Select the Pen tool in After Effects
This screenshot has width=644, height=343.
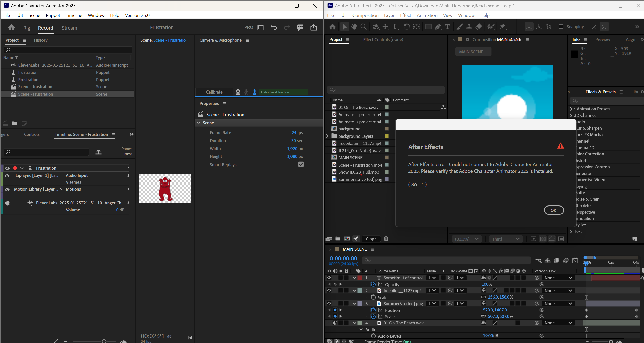pos(438,27)
